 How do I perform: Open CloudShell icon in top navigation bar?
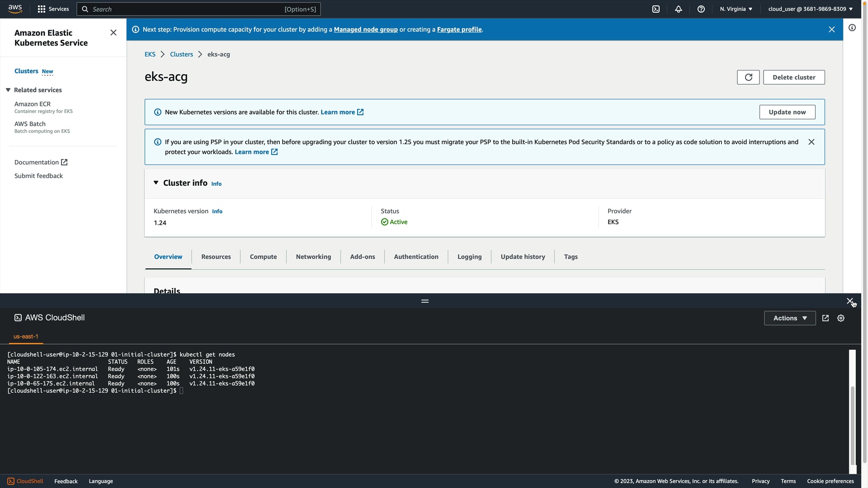click(656, 9)
